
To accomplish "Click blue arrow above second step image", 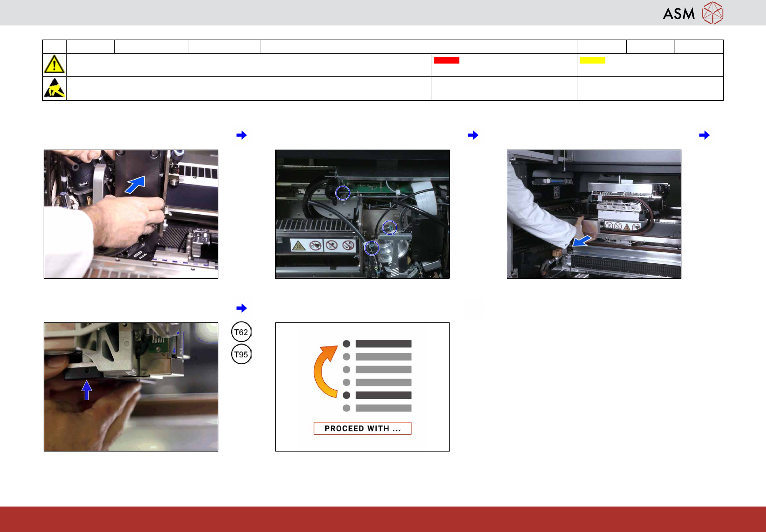I will [x=473, y=135].
